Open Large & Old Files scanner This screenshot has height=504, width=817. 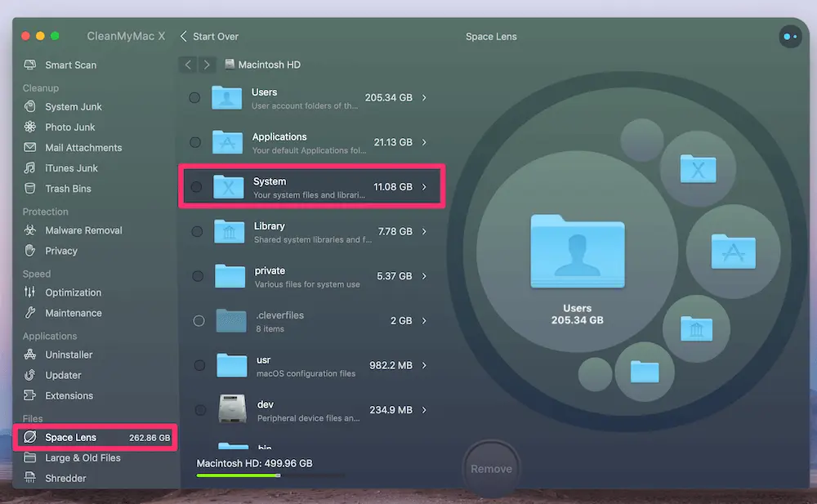(x=83, y=457)
